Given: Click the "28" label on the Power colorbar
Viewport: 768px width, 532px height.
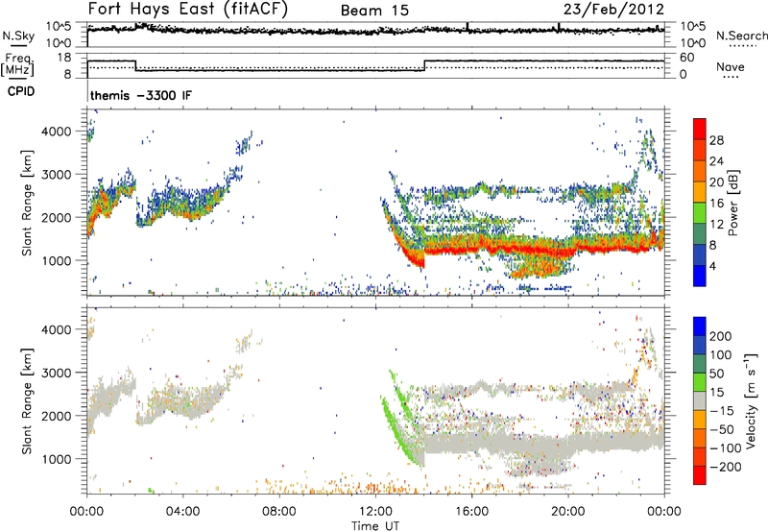Looking at the screenshot, I should tap(716, 140).
